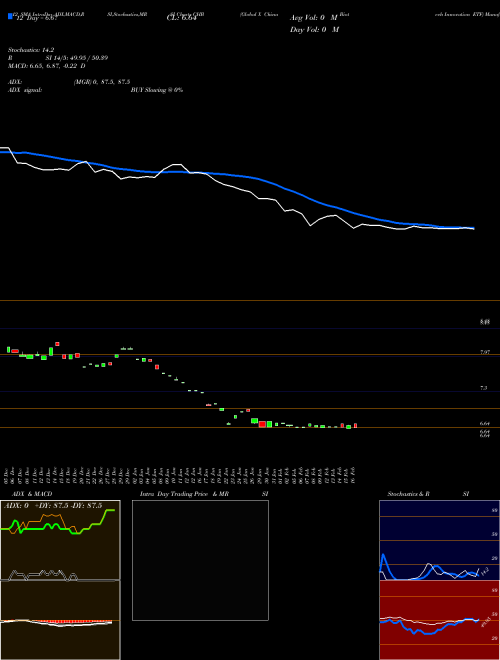Click the 'MACD: 6.65, 6.87, -0.22 D' line
500x660 pixels.
(x=47, y=66)
